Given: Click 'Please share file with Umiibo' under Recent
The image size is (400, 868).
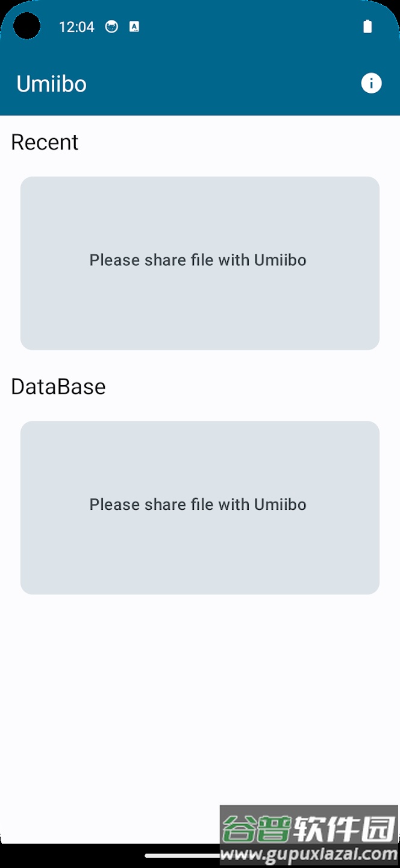Looking at the screenshot, I should point(198,260).
